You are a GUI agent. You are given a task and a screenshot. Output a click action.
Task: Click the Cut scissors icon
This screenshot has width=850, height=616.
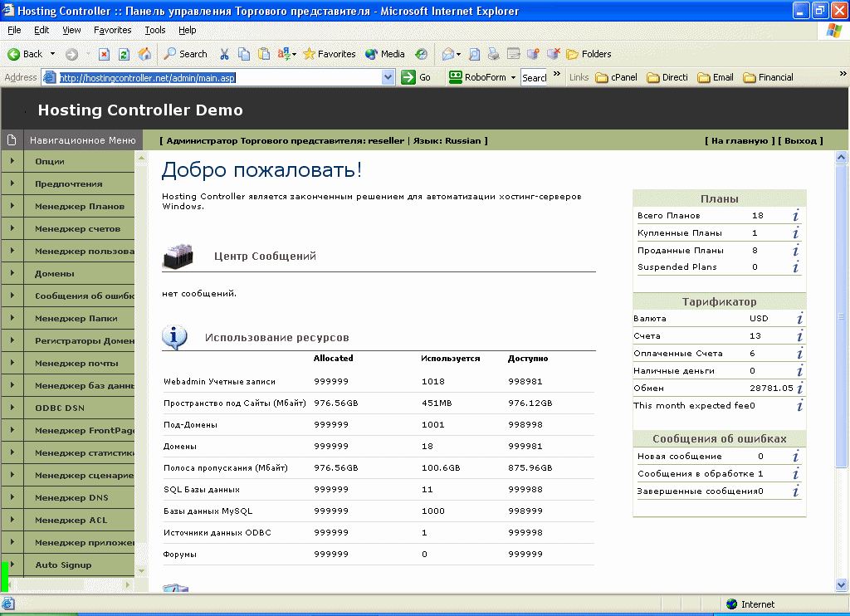click(224, 54)
